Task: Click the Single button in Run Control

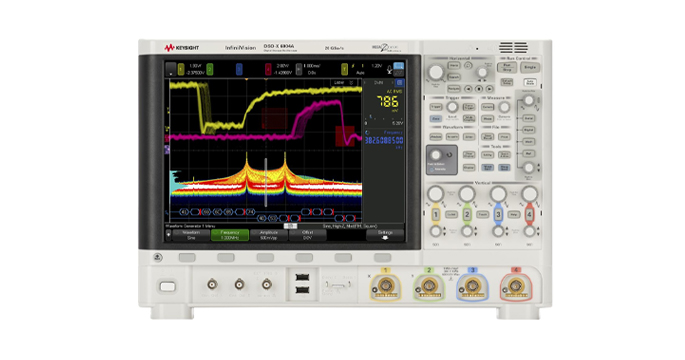Action: click(530, 67)
